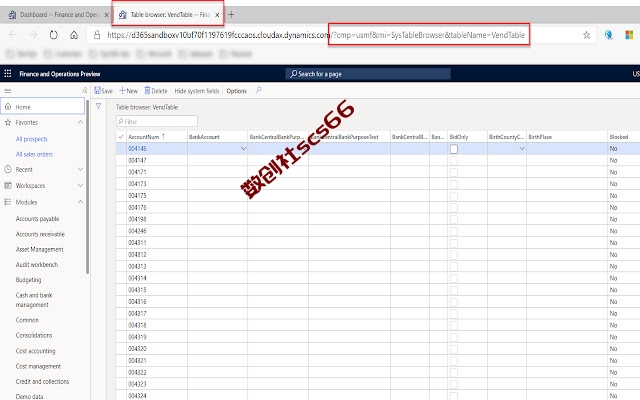Click the grid Filter input field
The height and width of the screenshot is (400, 640).
click(x=157, y=121)
